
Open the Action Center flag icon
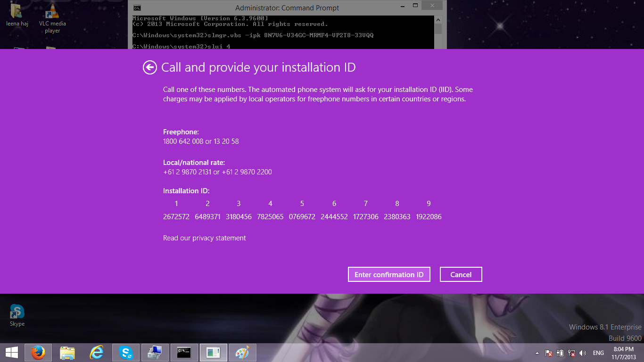(x=549, y=353)
